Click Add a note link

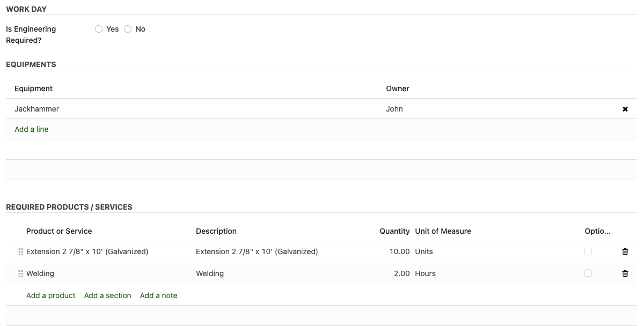point(158,295)
